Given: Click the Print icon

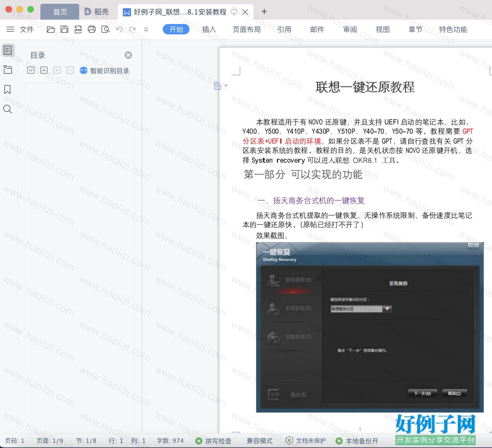Looking at the screenshot, I should [92, 29].
